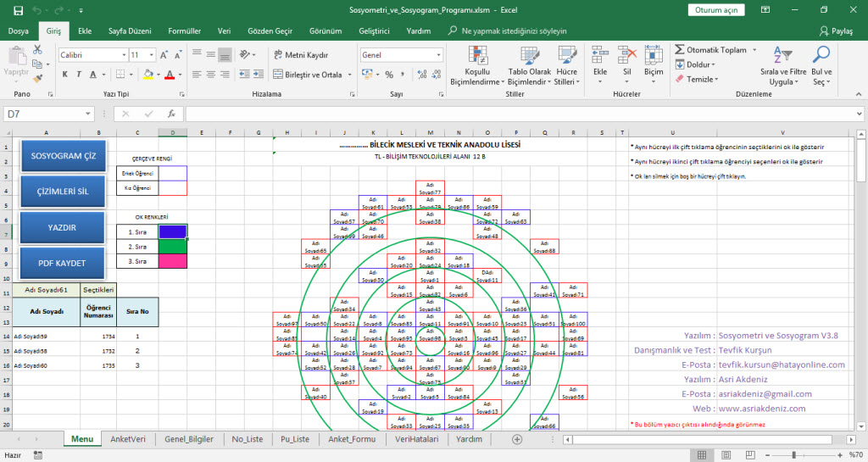Click the increase indent icon
The height and width of the screenshot is (462, 868).
point(259,74)
